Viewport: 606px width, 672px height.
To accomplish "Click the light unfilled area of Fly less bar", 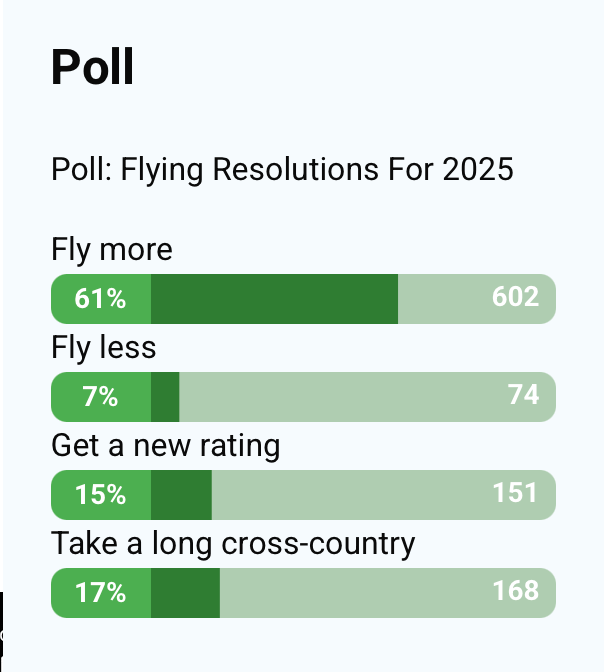I will (340, 396).
